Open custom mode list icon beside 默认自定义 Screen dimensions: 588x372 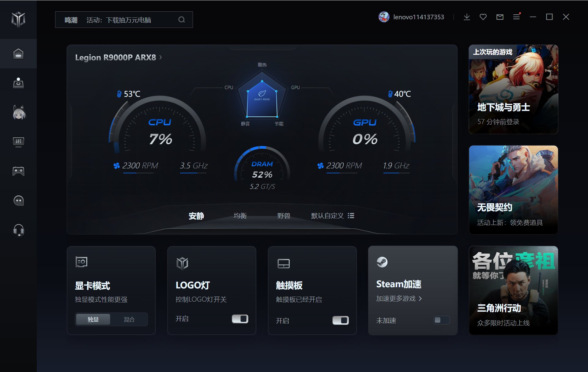click(351, 216)
